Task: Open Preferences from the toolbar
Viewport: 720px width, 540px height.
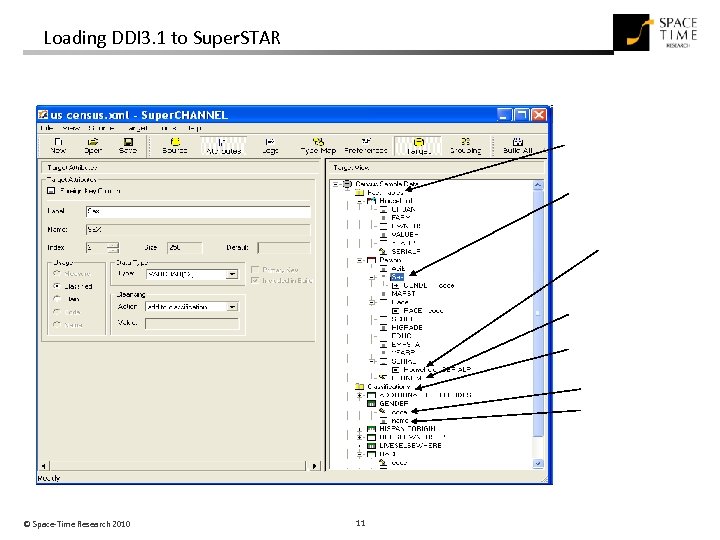Action: (366, 146)
